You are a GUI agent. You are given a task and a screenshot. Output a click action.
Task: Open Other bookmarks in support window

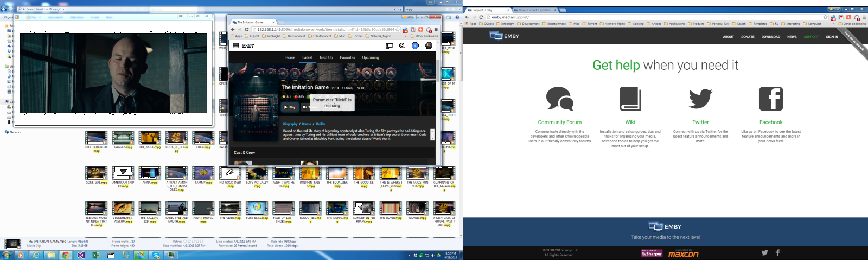[x=852, y=24]
